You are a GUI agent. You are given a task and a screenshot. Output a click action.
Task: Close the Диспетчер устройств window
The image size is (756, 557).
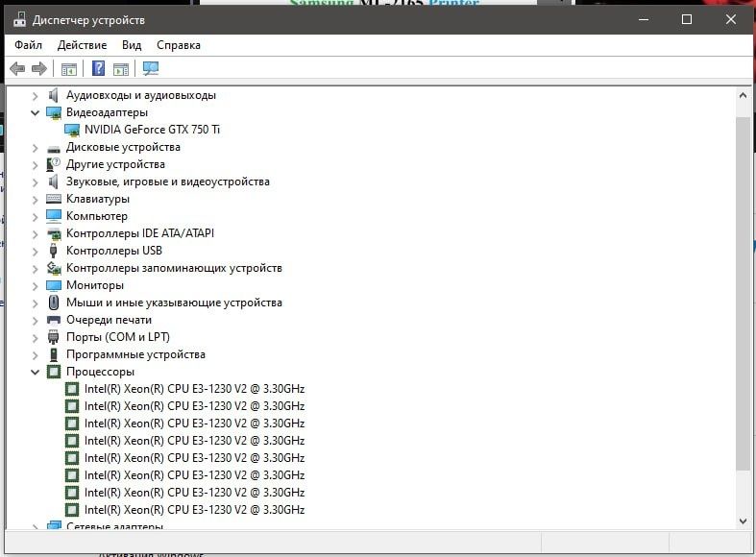click(x=730, y=19)
